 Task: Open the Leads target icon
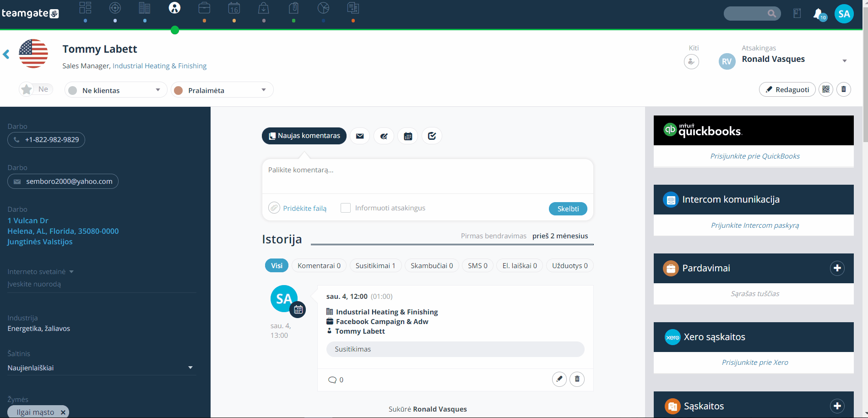(x=115, y=8)
